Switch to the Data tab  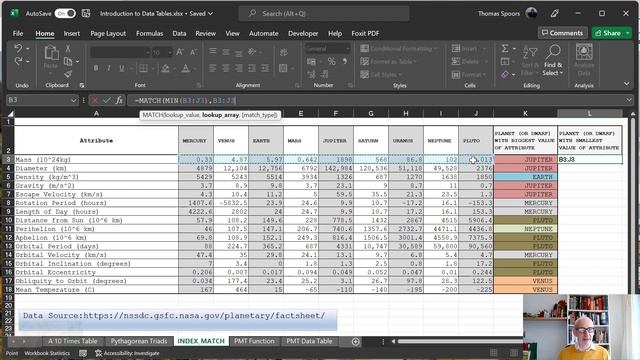click(x=179, y=33)
